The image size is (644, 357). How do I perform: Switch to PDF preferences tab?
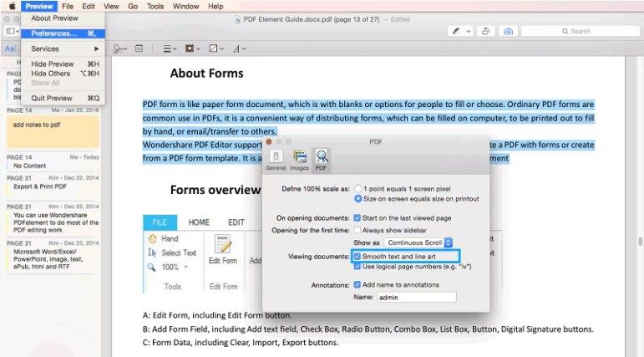322,160
